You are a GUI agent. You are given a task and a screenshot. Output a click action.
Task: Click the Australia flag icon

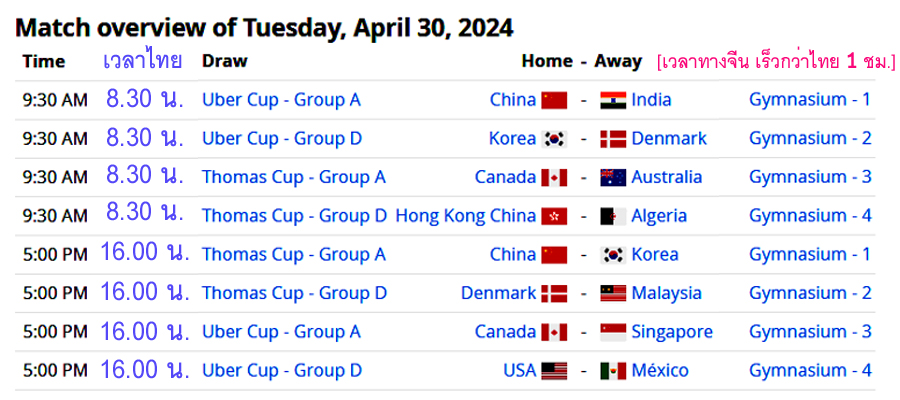coord(613,177)
